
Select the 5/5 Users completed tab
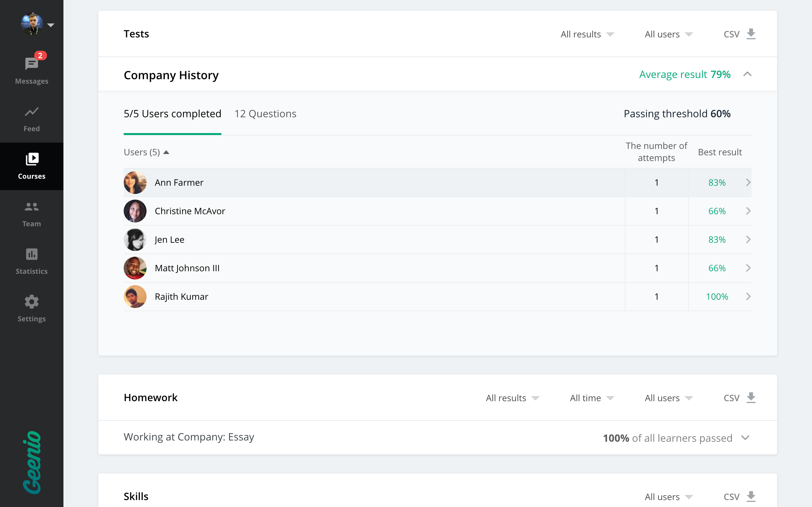click(x=172, y=114)
